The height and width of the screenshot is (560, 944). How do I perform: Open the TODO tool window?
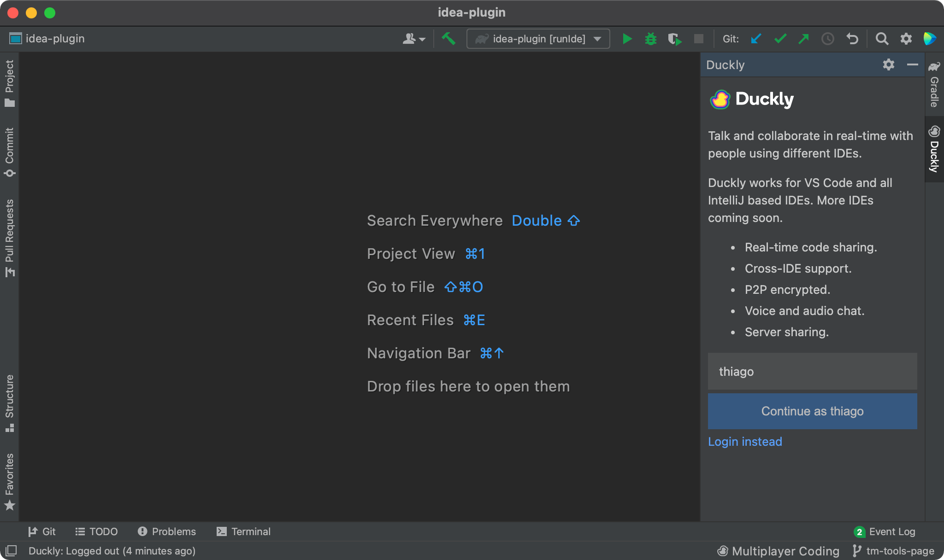96,531
